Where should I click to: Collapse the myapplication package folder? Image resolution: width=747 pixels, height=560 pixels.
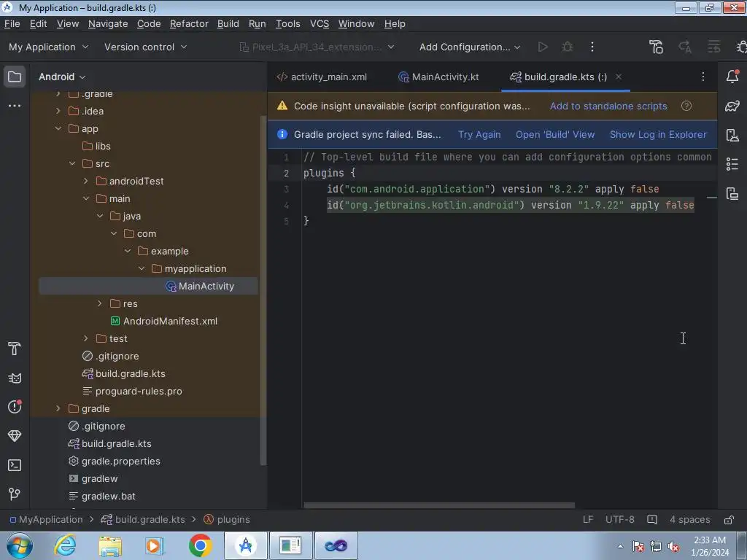coord(142,268)
